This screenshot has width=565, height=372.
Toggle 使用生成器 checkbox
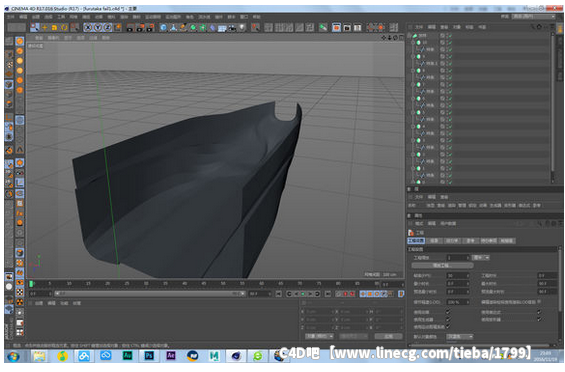[x=448, y=319]
